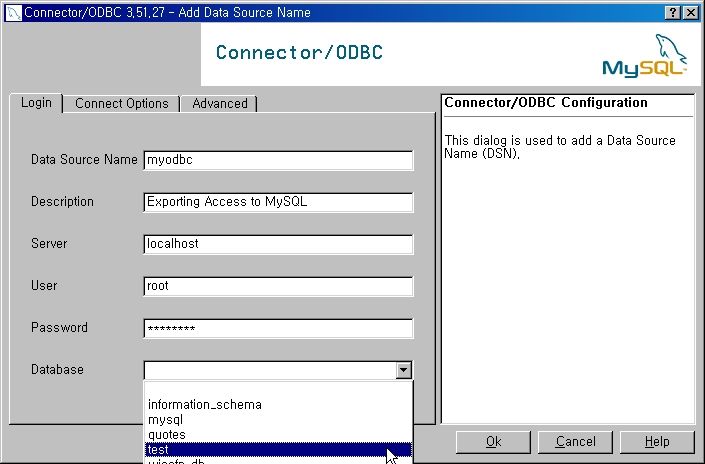Click the MySQL dolphin logo
The height and width of the screenshot is (464, 705).
pos(644,56)
